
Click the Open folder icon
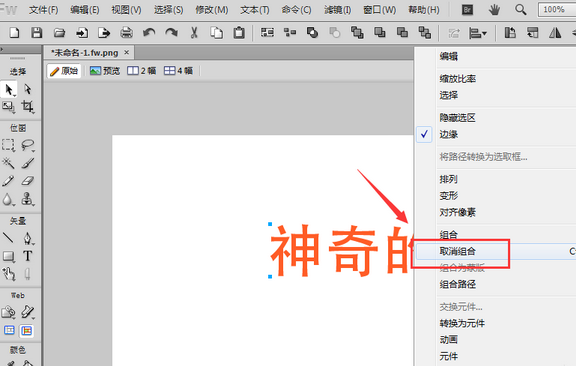pyautogui.click(x=59, y=33)
